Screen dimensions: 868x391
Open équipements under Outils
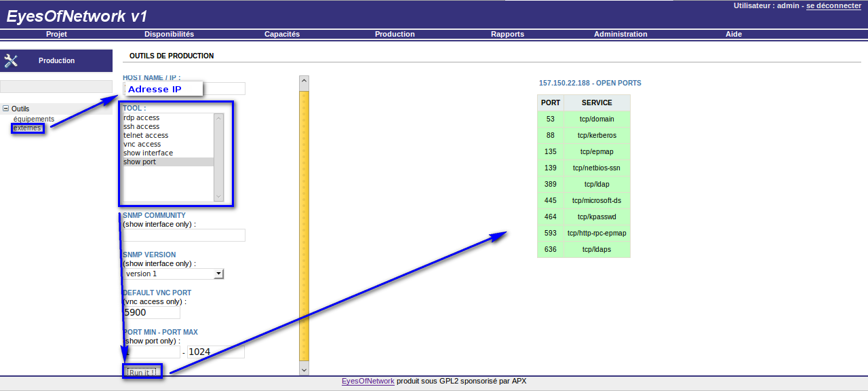coord(33,119)
